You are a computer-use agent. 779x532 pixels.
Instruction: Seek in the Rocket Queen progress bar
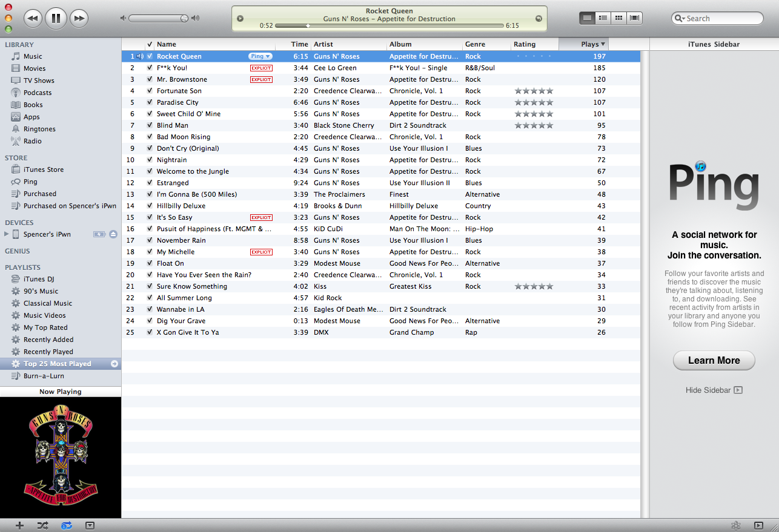[x=389, y=26]
